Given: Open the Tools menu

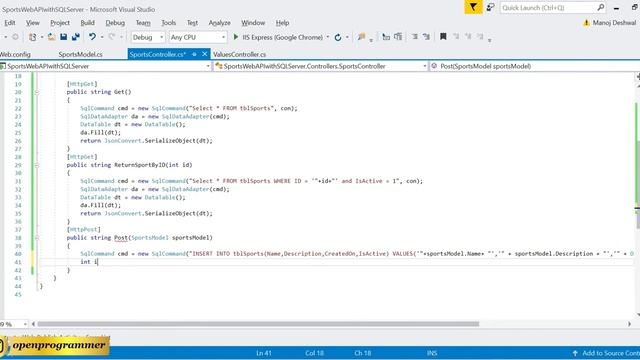Looking at the screenshot, I should coord(169,23).
